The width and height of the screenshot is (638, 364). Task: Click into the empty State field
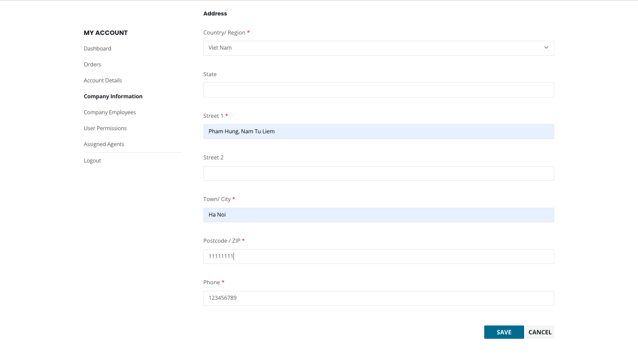point(378,90)
